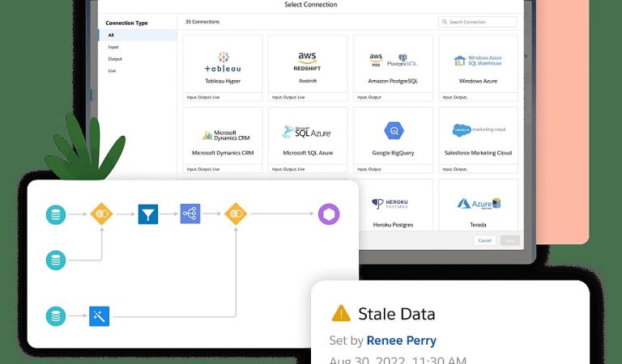Select the Heroku Postgres connection
Viewport: 622px width, 364px height.
pos(393,205)
